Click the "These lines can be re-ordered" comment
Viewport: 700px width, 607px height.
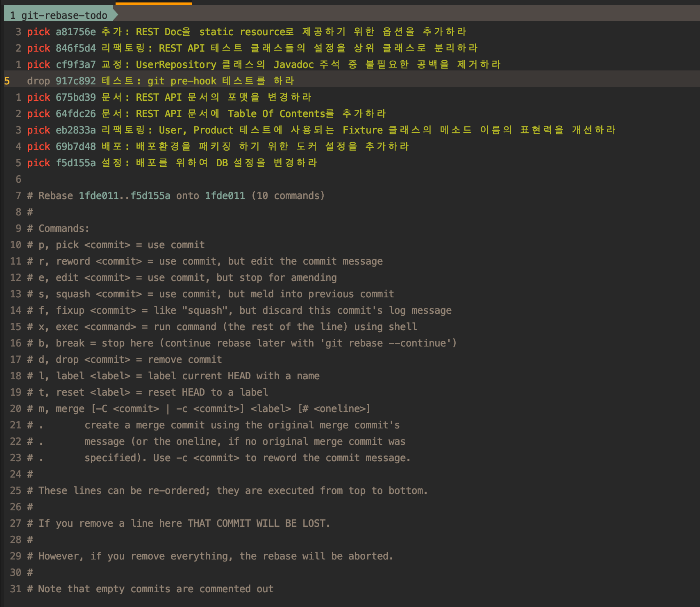click(227, 490)
